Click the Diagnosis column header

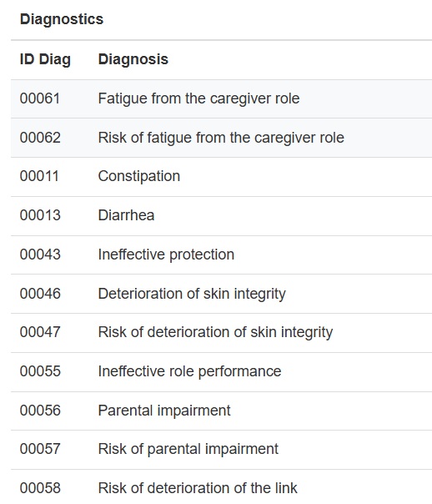click(133, 60)
